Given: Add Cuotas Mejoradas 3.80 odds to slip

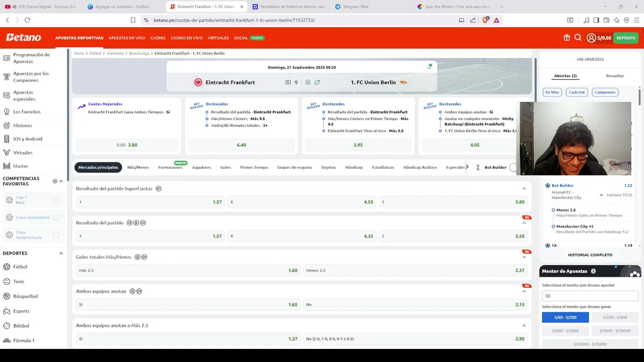Looking at the screenshot, I should coord(127,145).
